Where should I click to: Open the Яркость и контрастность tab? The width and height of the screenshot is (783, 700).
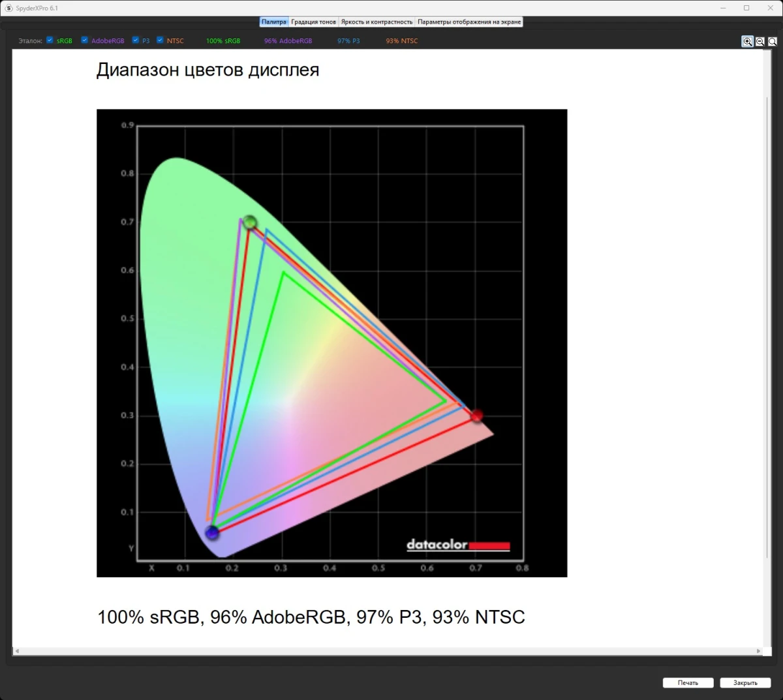(376, 22)
